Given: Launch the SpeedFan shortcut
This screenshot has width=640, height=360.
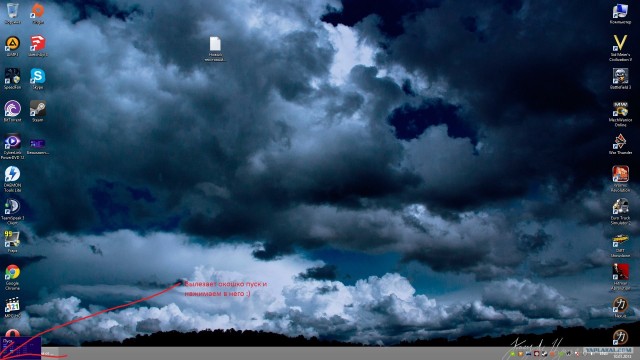Looking at the screenshot, I should pyautogui.click(x=12, y=78).
